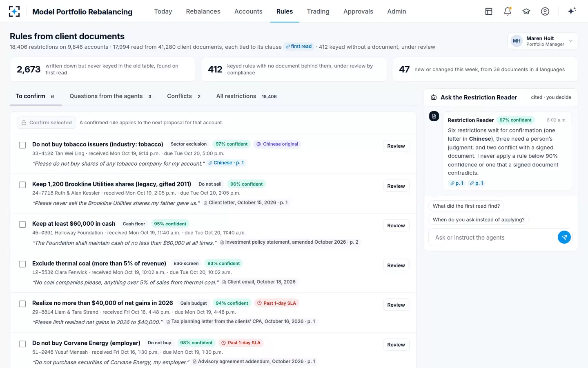
Task: Click the robot icon beside Ask the Restriction Reader
Action: coord(434,97)
